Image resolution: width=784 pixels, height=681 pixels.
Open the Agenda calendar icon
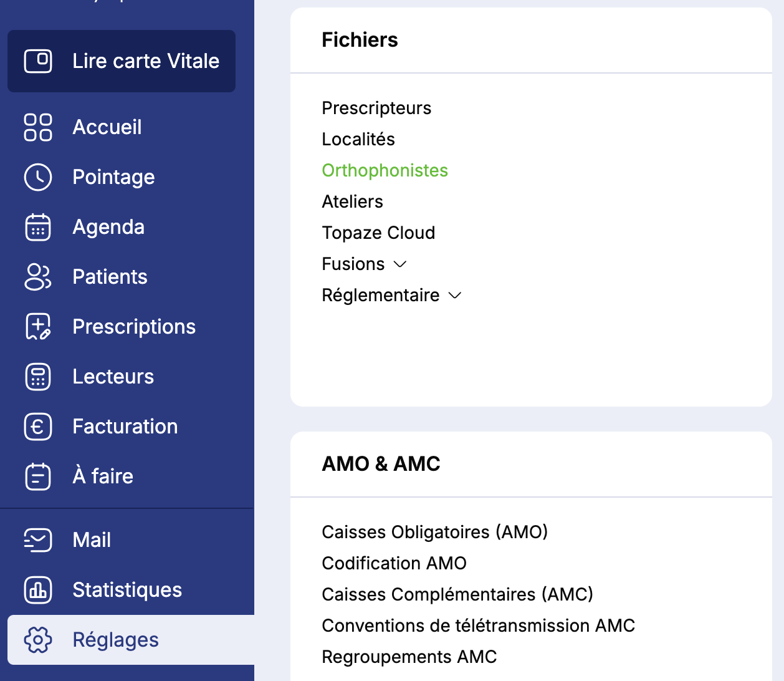pos(38,227)
